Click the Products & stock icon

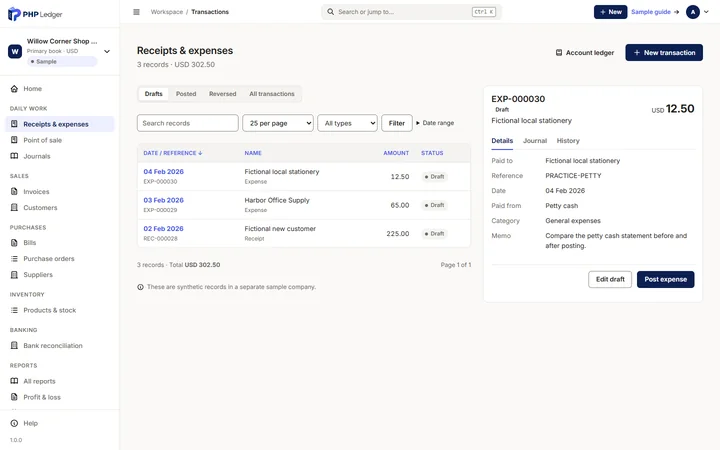coord(14,310)
